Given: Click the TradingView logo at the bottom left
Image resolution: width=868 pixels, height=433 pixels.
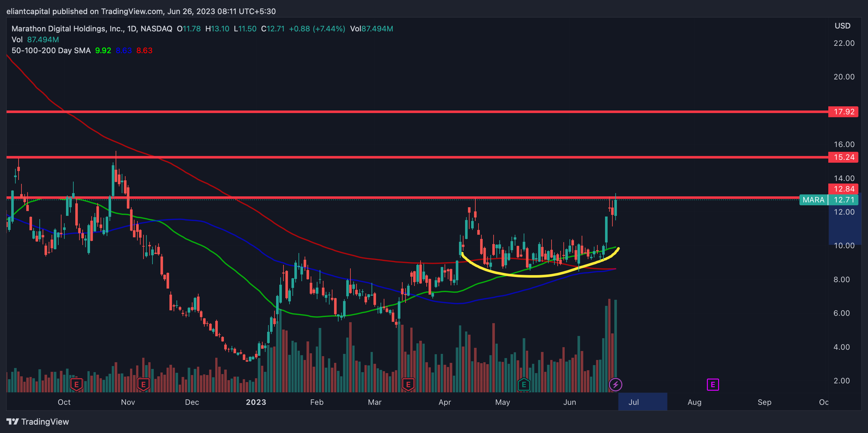Looking at the screenshot, I should point(37,421).
